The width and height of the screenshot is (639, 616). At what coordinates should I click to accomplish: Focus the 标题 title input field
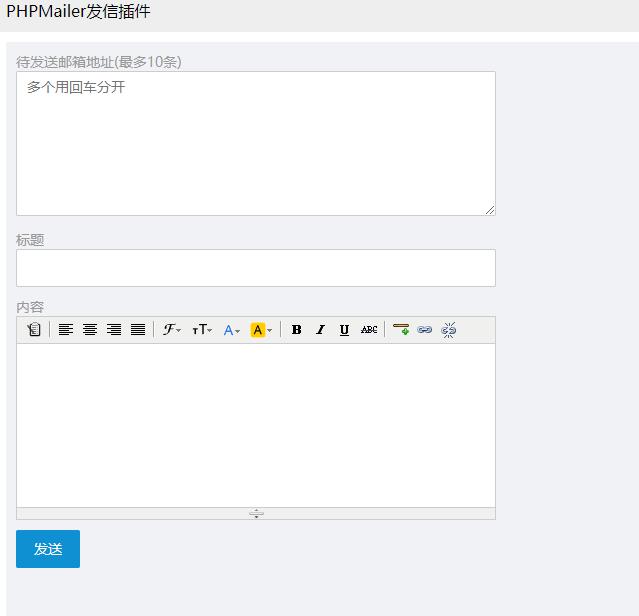click(256, 268)
